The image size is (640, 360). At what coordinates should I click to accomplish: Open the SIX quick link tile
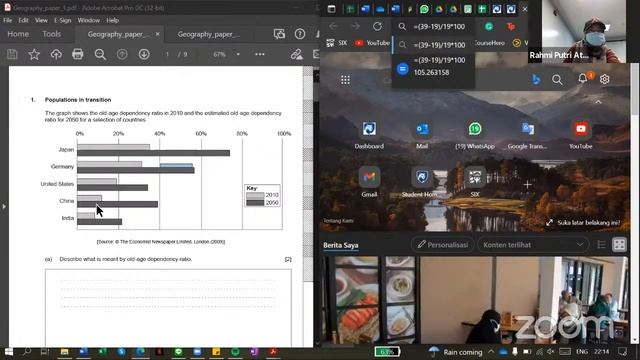coord(475,182)
